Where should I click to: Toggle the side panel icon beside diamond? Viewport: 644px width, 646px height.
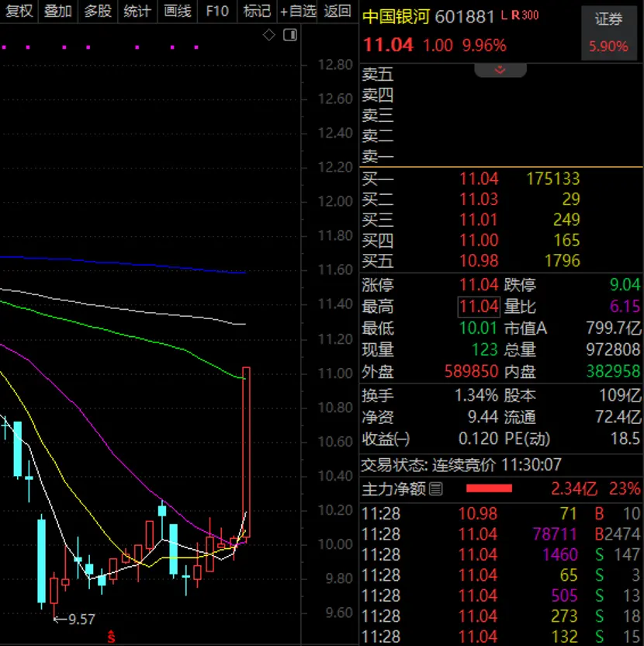tap(289, 35)
